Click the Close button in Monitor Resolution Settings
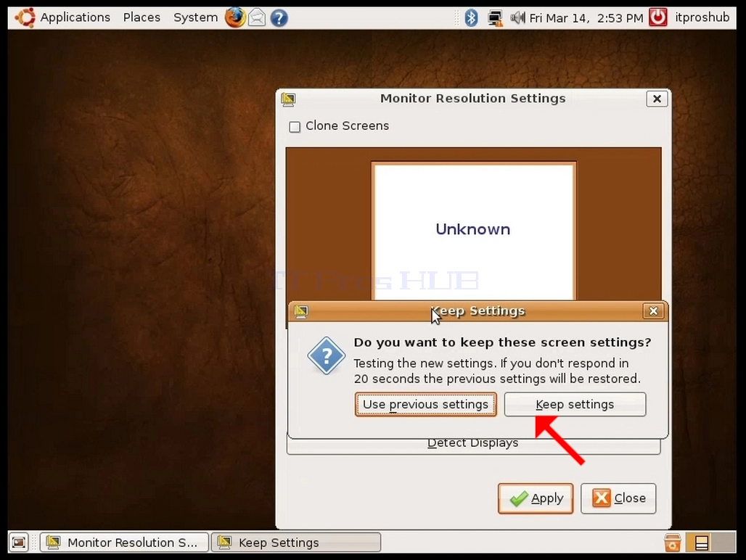 point(618,498)
